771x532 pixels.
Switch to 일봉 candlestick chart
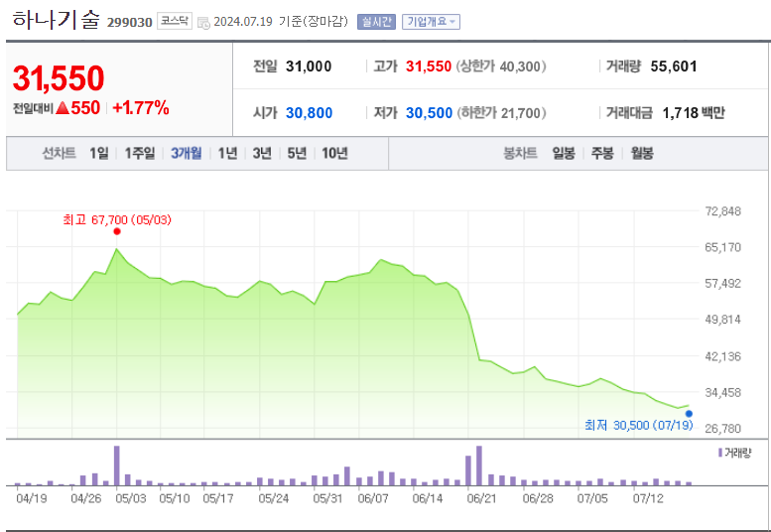click(x=564, y=153)
